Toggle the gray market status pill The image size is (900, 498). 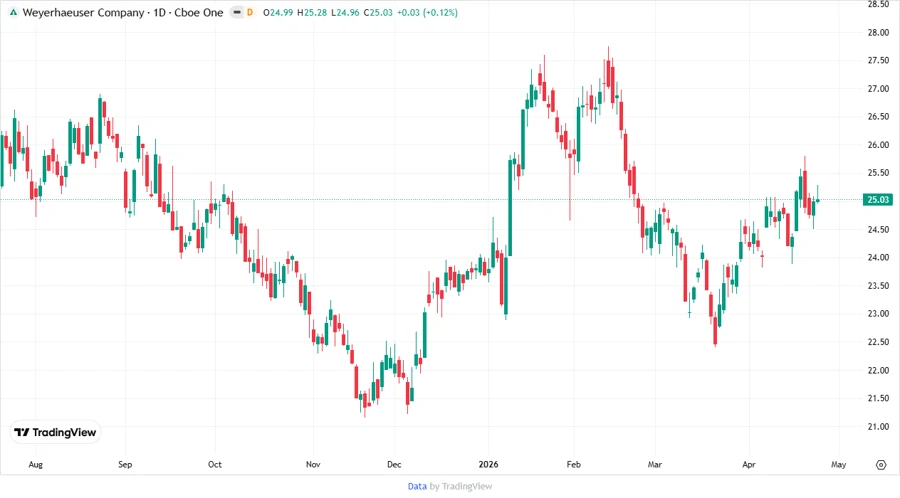pyautogui.click(x=237, y=12)
